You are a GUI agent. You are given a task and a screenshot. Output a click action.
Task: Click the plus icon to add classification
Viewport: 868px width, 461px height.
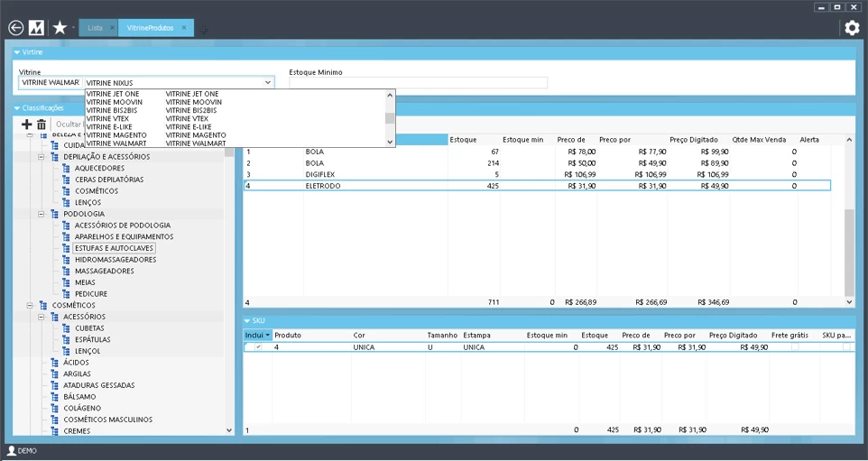[x=26, y=124]
